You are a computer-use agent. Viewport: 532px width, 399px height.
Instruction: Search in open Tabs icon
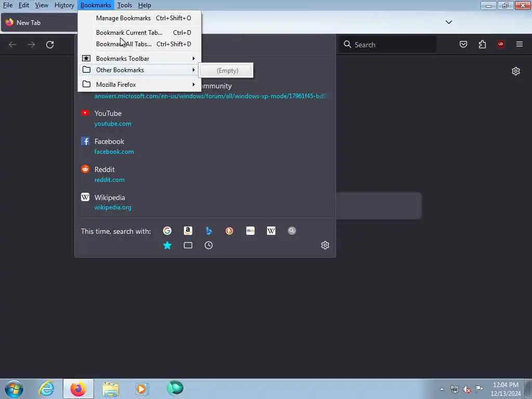(188, 245)
